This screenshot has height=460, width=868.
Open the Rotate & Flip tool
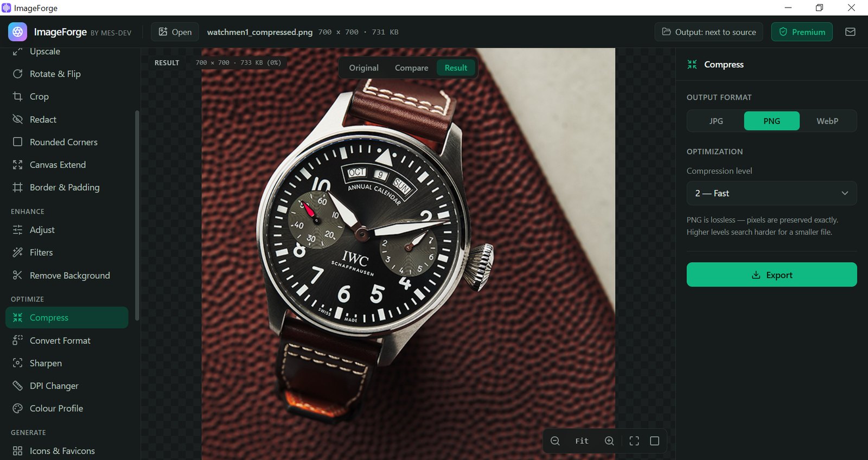[67, 74]
